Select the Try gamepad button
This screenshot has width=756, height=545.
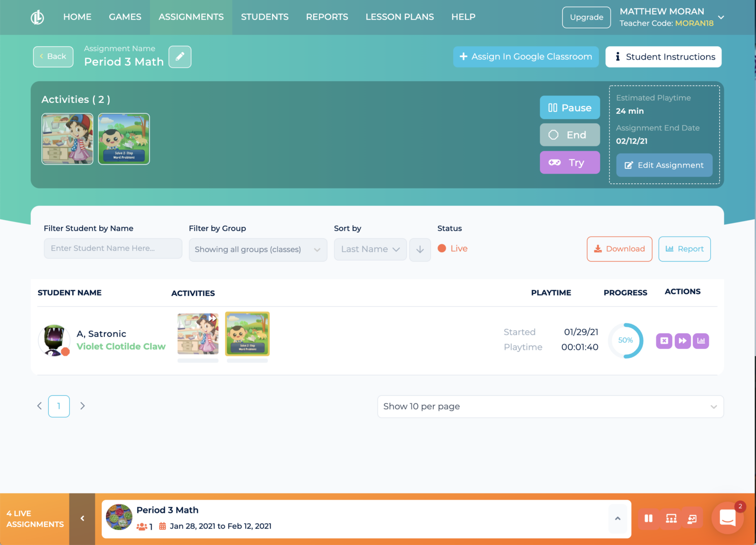[569, 162]
